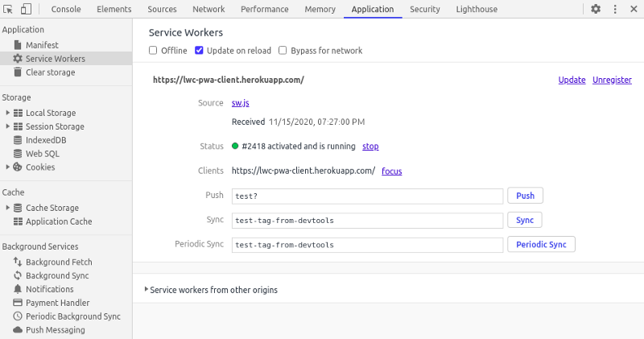Uncheck Update on reload checkbox
Screen dimensions: 644x339
click(200, 51)
